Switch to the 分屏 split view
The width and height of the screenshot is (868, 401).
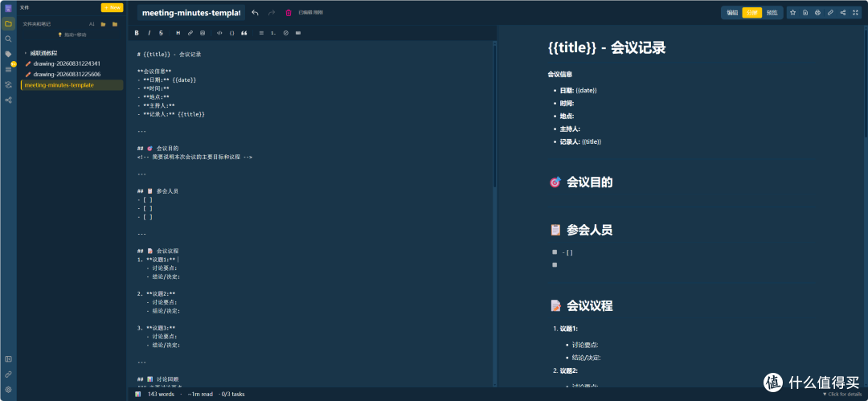coord(751,12)
